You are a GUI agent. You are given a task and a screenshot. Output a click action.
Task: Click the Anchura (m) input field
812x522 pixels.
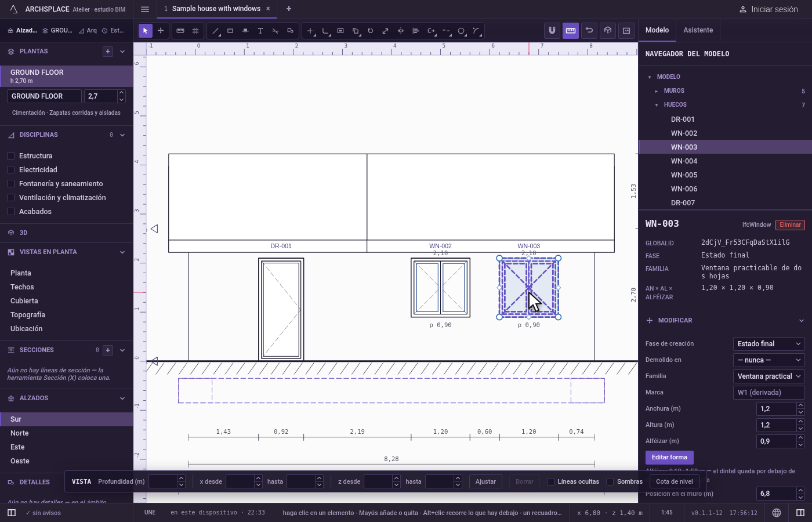click(x=777, y=409)
